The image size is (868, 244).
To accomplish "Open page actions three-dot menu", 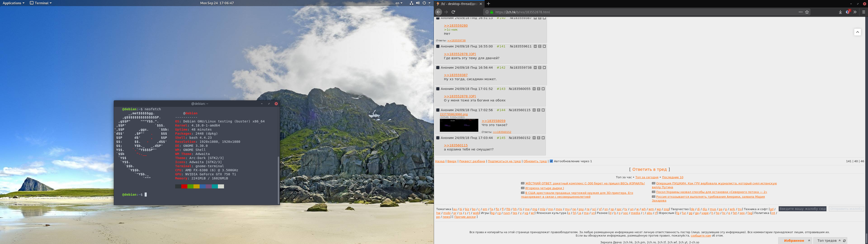I will point(800,12).
